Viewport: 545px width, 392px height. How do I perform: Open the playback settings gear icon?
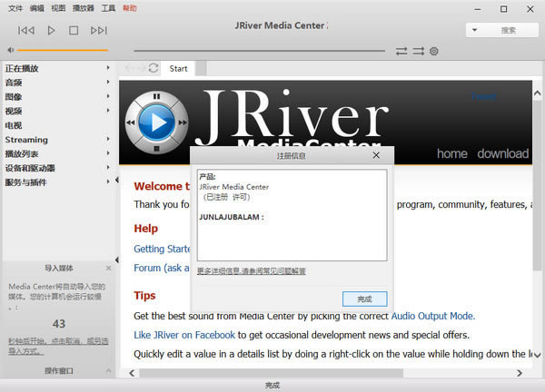[x=433, y=51]
